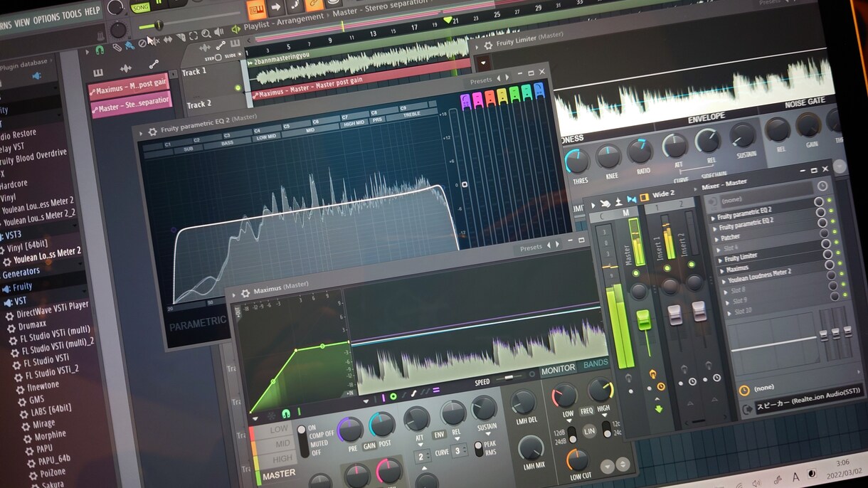This screenshot has height=488, width=868.
Task: Toggle the 12dB/24dB slope switch
Action: point(571,435)
